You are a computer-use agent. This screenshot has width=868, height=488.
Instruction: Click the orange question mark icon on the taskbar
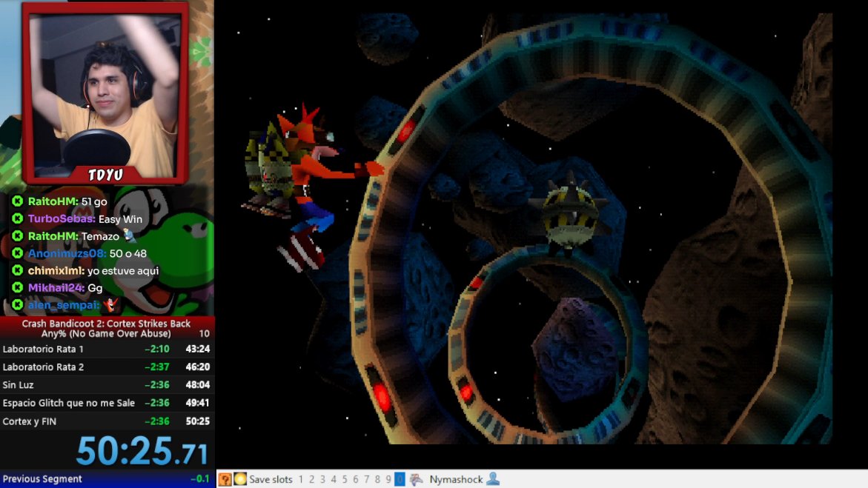coord(225,478)
